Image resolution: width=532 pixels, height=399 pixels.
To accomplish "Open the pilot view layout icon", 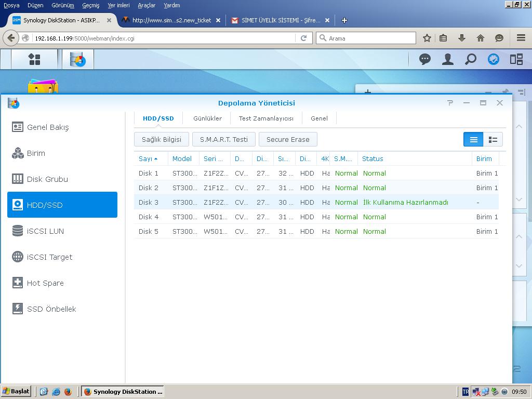I will coord(516,59).
